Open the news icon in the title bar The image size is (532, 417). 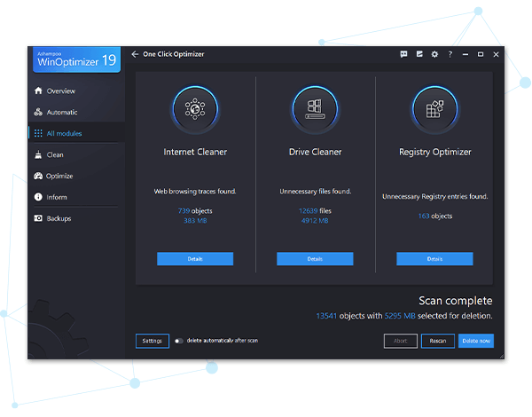click(x=419, y=54)
